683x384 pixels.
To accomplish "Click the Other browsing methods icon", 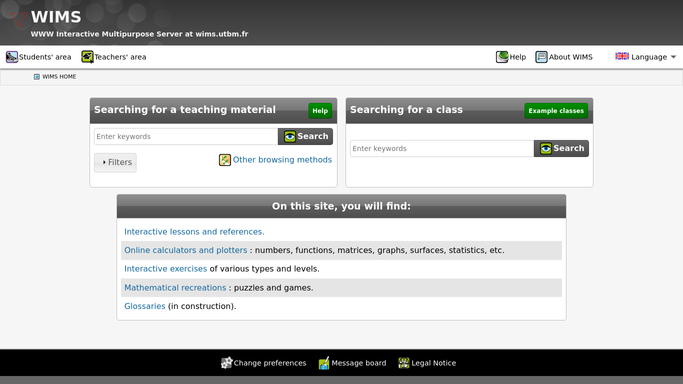I will (x=225, y=160).
